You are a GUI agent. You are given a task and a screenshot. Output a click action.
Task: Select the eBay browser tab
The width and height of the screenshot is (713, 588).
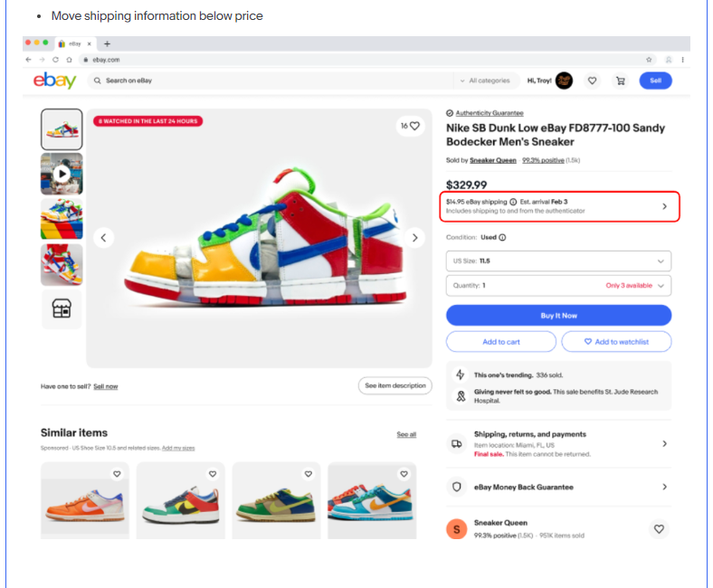[x=75, y=43]
